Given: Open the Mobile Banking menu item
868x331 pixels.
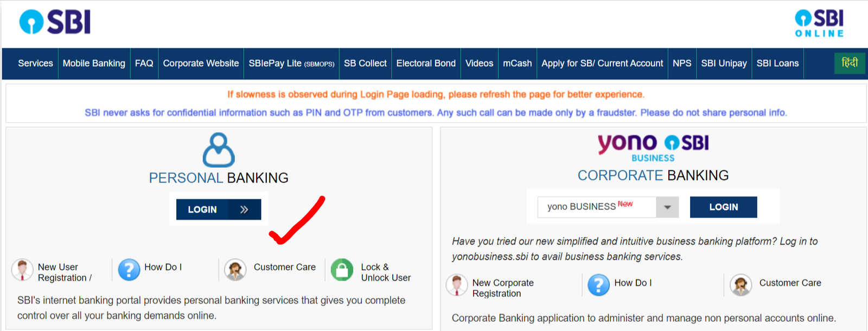Looking at the screenshot, I should click(94, 63).
